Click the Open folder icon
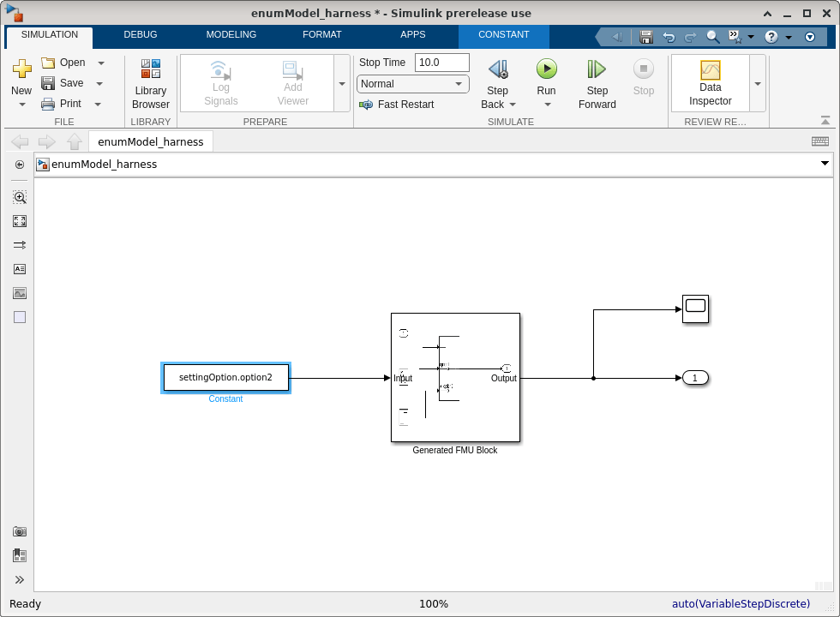840x617 pixels. point(48,63)
